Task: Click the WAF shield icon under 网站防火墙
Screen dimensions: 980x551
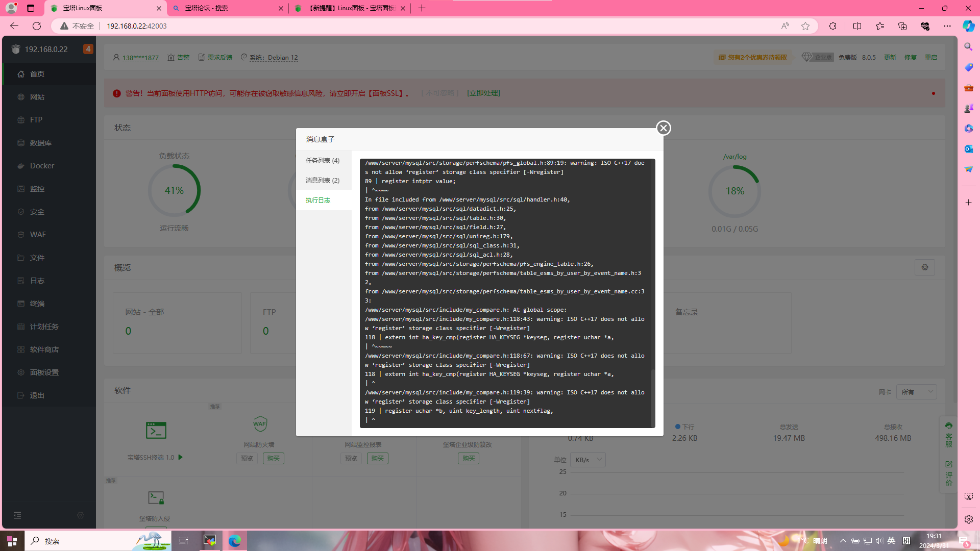Action: click(x=260, y=423)
